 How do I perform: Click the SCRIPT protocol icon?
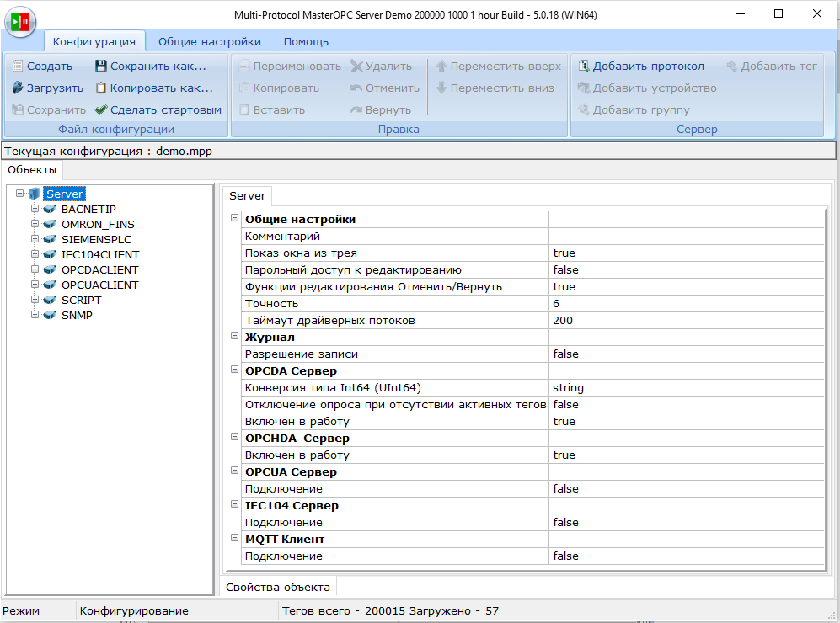[49, 300]
